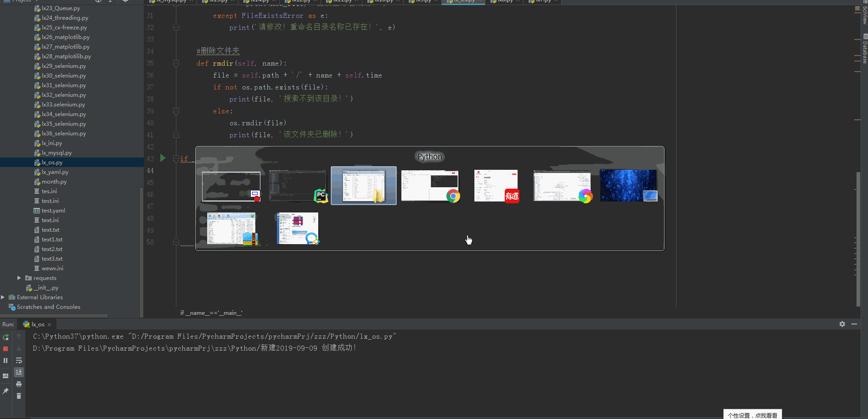This screenshot has height=419, width=868.
Task: Click breadcrumb if __name__=='__main__'
Action: (x=211, y=313)
